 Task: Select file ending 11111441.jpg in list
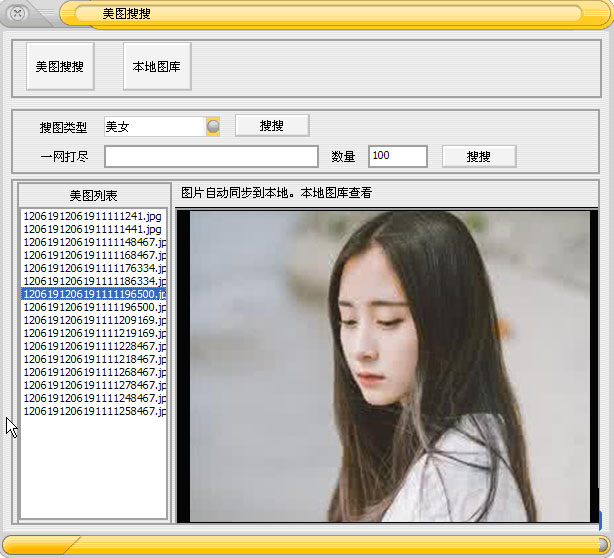94,229
